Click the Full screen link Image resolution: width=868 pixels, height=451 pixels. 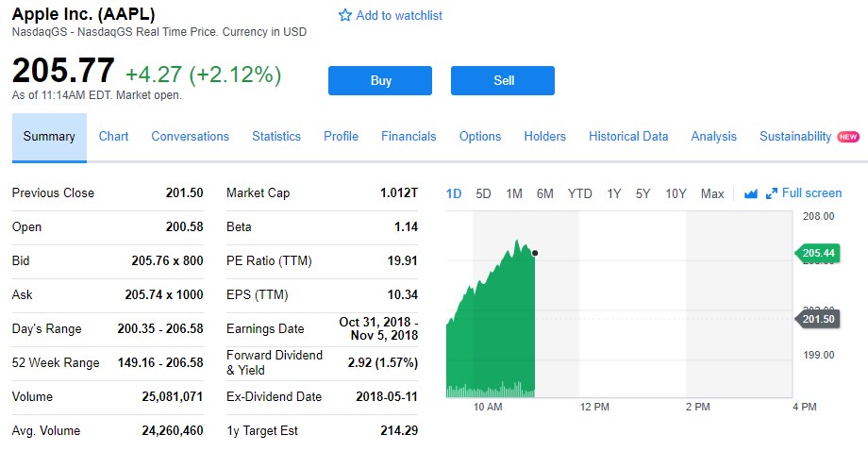tap(811, 193)
